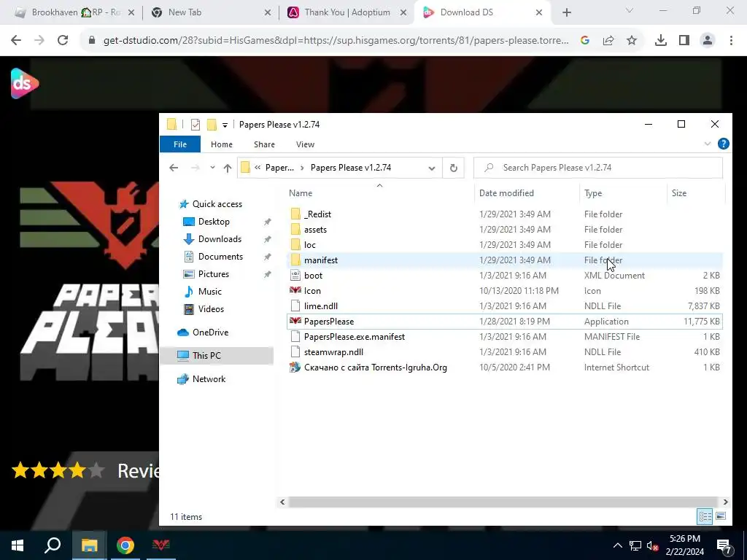Select the lime.ndll file
The height and width of the screenshot is (560, 747).
(x=321, y=306)
